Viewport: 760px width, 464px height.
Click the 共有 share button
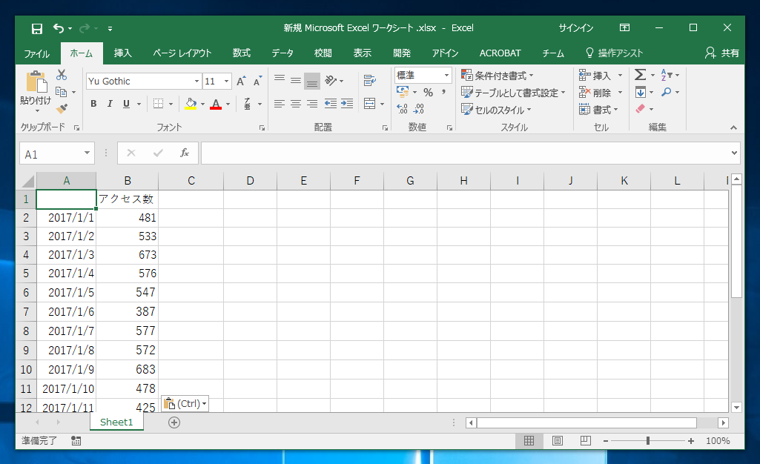(723, 53)
